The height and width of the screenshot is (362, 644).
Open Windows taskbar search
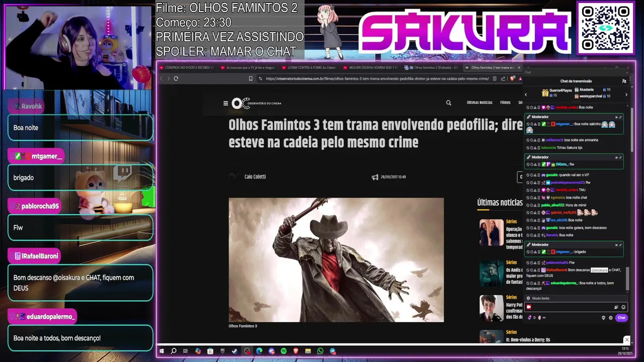tap(174, 351)
